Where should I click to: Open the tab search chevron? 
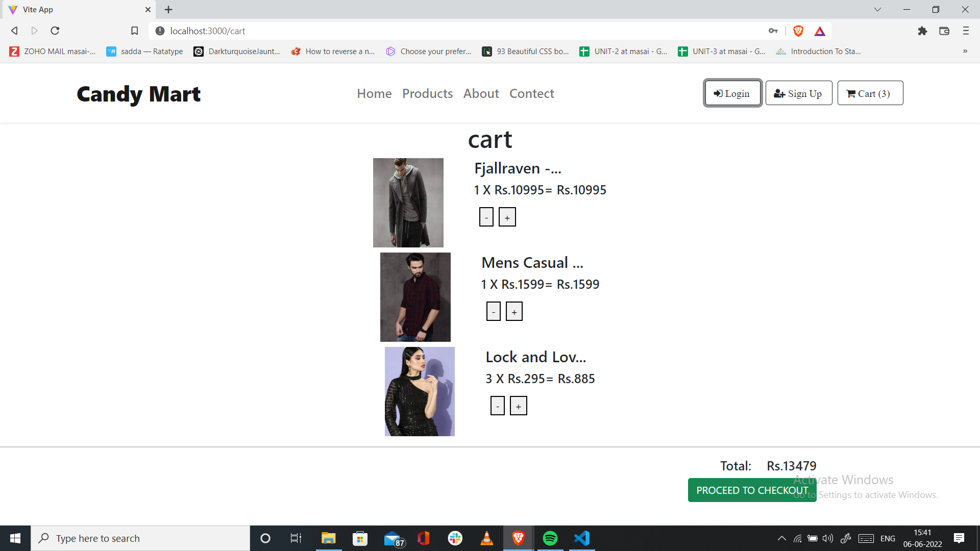(x=877, y=9)
